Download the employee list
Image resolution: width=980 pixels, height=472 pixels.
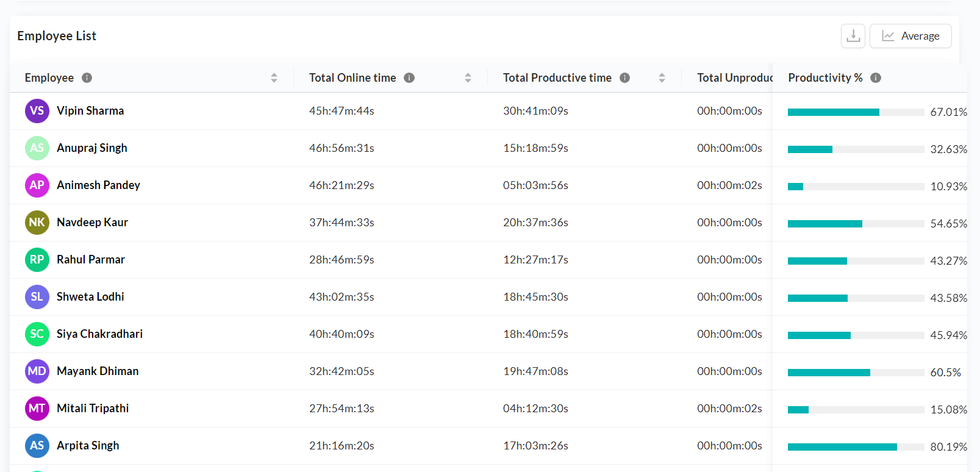pos(853,36)
